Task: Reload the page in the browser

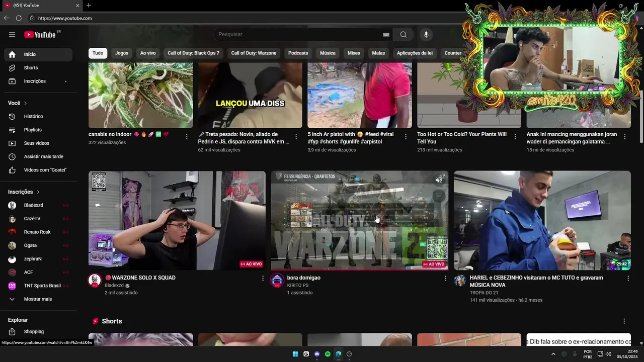Action: [x=19, y=18]
